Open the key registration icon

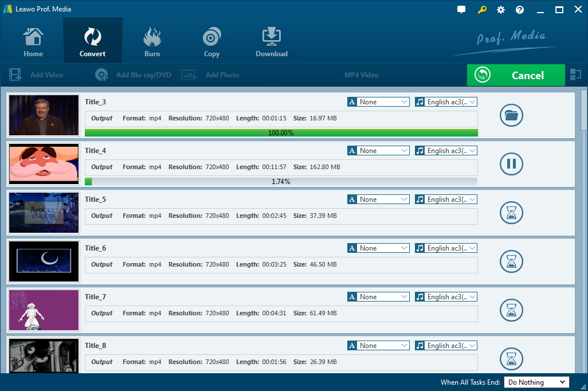coord(482,10)
